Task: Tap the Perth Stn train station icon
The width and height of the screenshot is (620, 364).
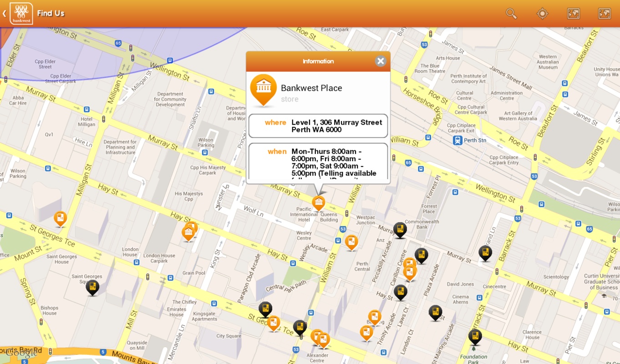Action: coord(457,140)
